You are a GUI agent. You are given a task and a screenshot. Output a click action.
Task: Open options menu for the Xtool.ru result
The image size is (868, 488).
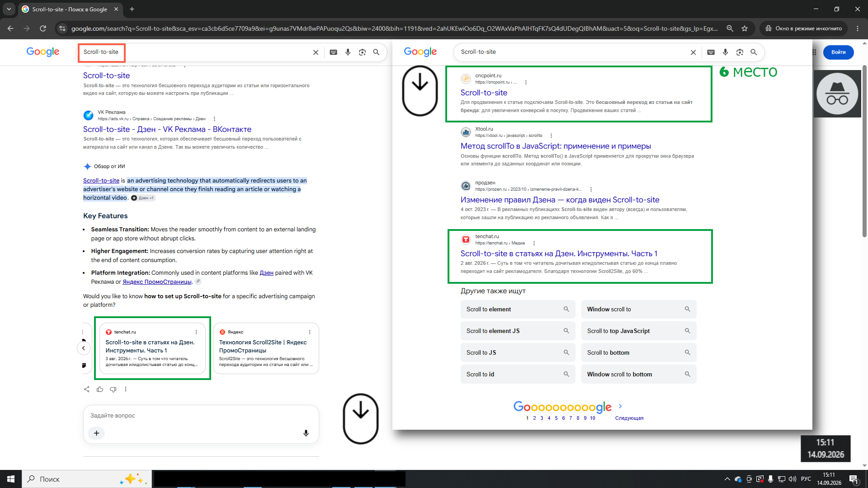(551, 136)
